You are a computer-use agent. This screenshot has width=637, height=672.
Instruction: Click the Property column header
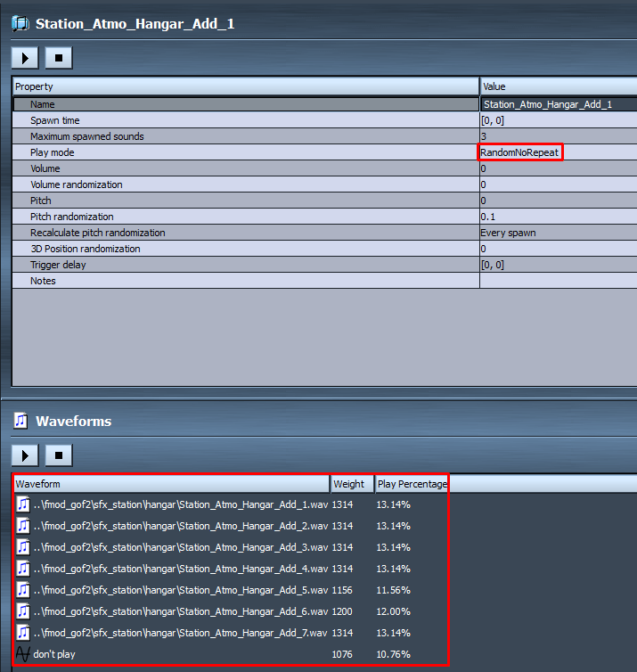coord(245,86)
